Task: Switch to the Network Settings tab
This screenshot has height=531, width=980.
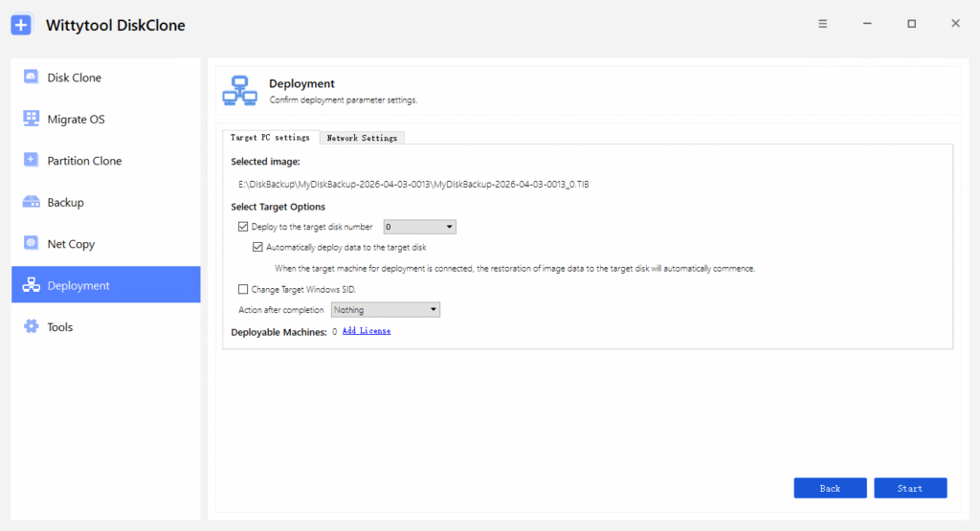Action: 362,138
